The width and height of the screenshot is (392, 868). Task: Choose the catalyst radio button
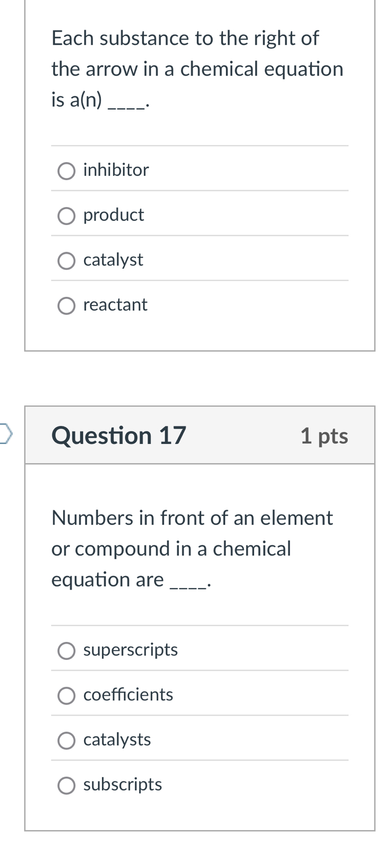66,261
